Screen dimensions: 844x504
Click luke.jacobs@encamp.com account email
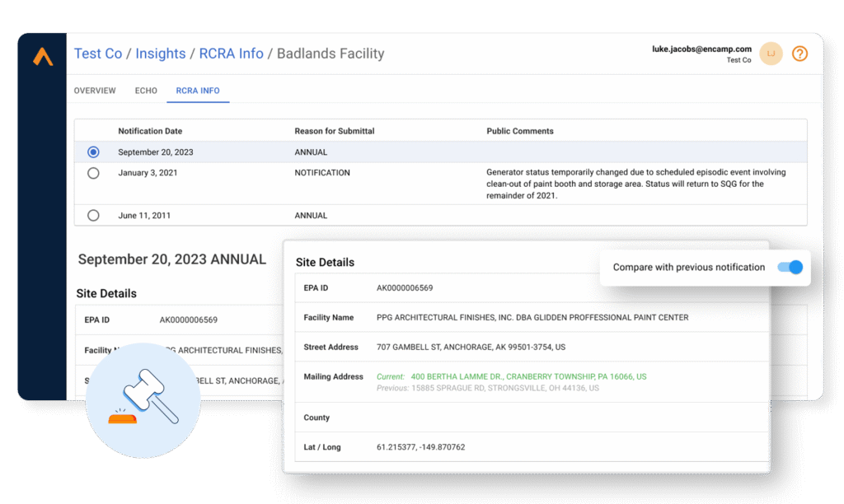pos(701,49)
